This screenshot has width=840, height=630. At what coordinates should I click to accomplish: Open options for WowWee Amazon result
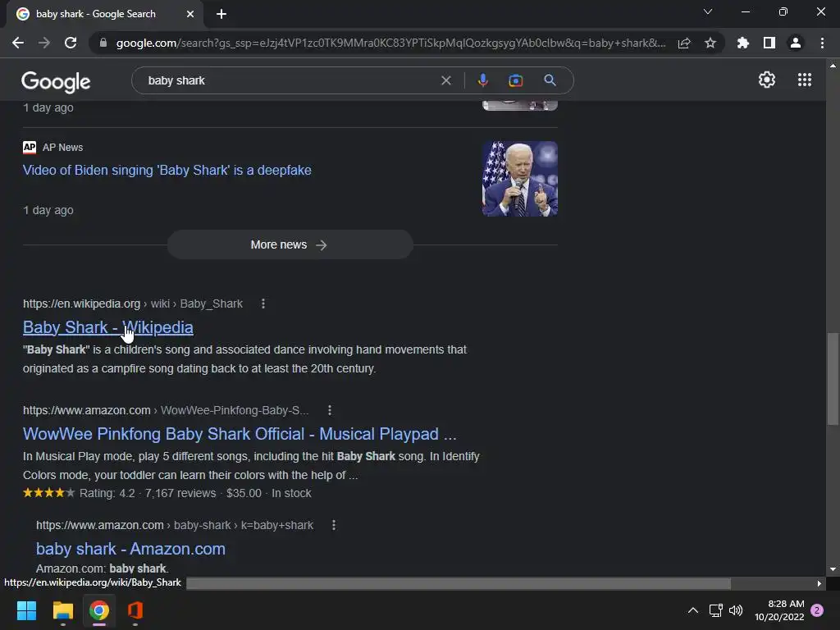tap(330, 410)
